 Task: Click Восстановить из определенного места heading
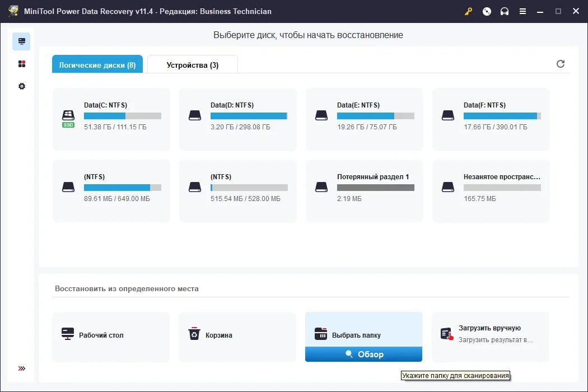click(x=127, y=288)
